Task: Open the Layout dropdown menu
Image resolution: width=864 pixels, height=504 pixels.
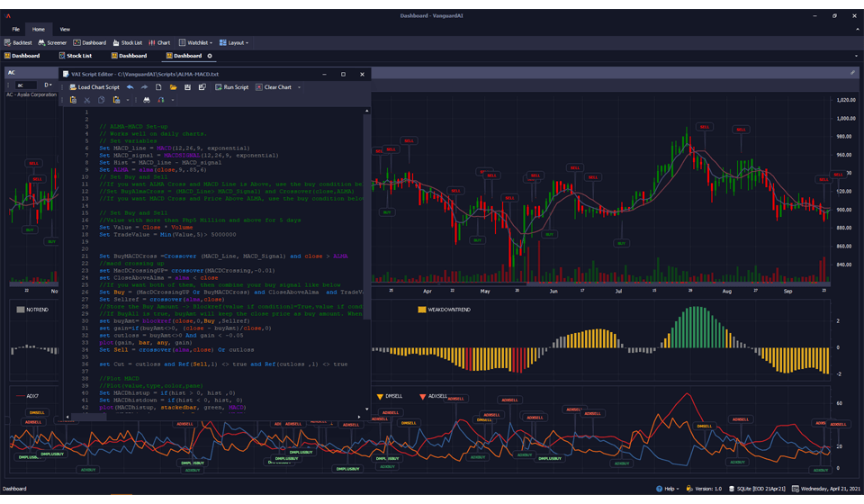Action: point(235,42)
